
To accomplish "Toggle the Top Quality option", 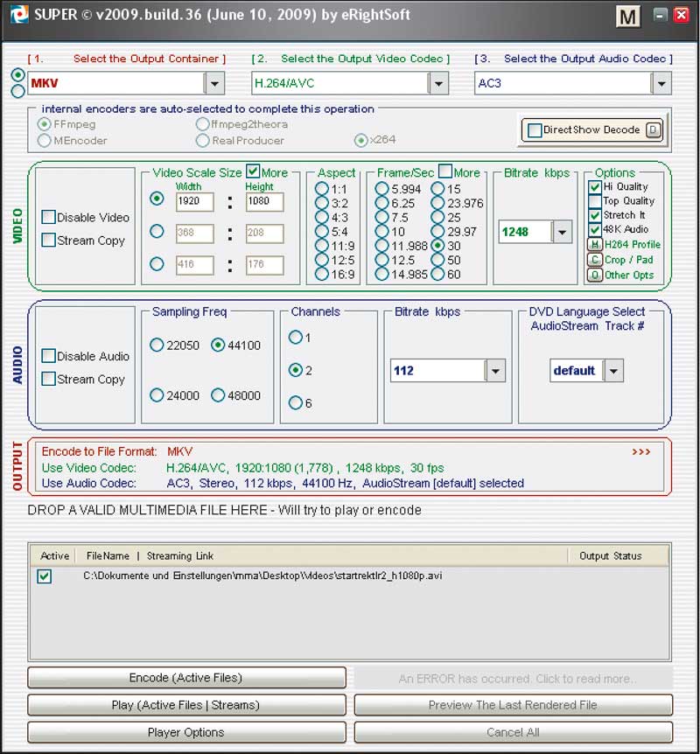I will click(x=595, y=201).
